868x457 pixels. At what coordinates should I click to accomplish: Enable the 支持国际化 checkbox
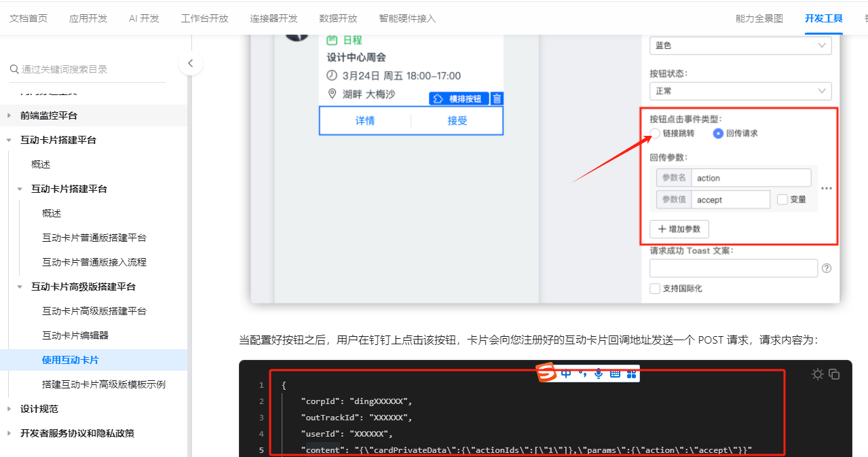tap(655, 289)
